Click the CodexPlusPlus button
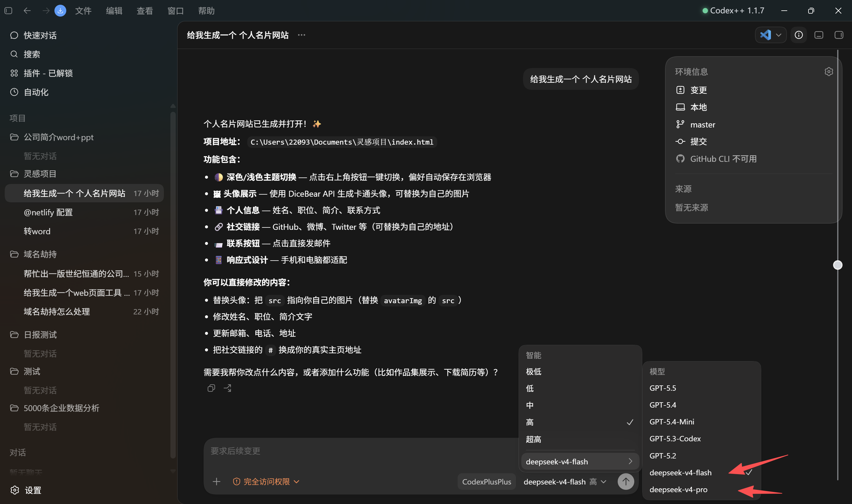 [487, 482]
